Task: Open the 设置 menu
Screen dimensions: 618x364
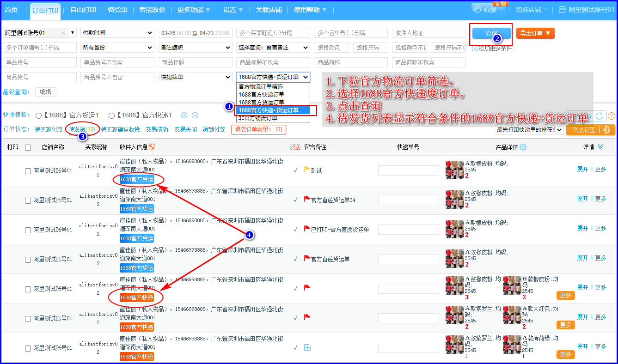Action: click(x=233, y=10)
